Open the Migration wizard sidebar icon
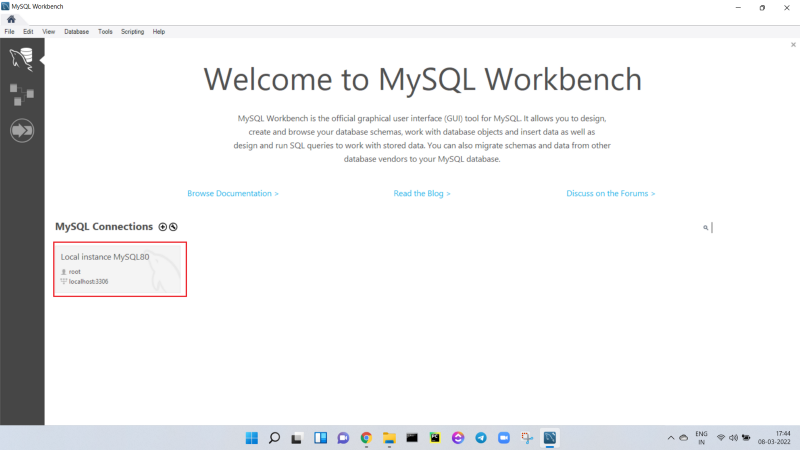 pos(21,131)
